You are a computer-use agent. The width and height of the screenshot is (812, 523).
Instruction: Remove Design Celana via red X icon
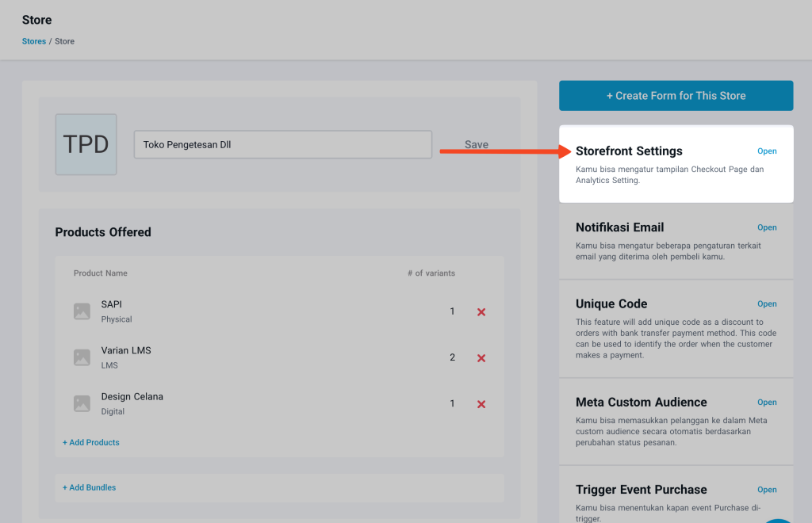coord(481,404)
